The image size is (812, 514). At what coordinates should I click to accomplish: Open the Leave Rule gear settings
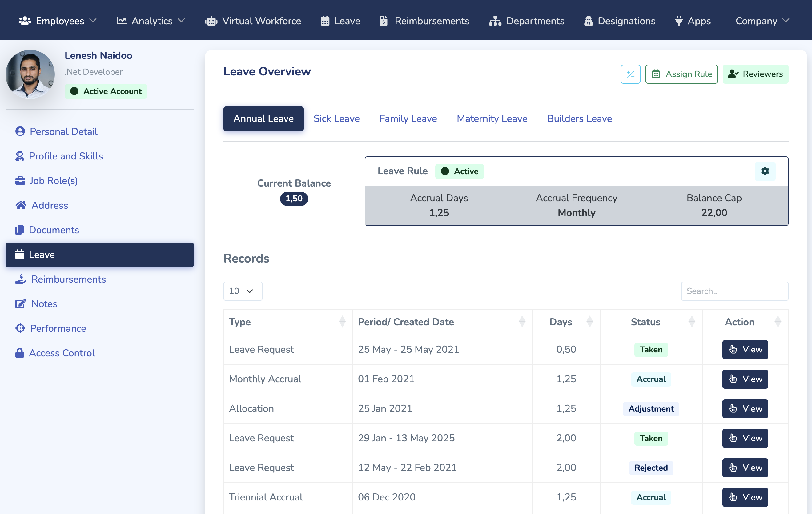[x=765, y=171]
